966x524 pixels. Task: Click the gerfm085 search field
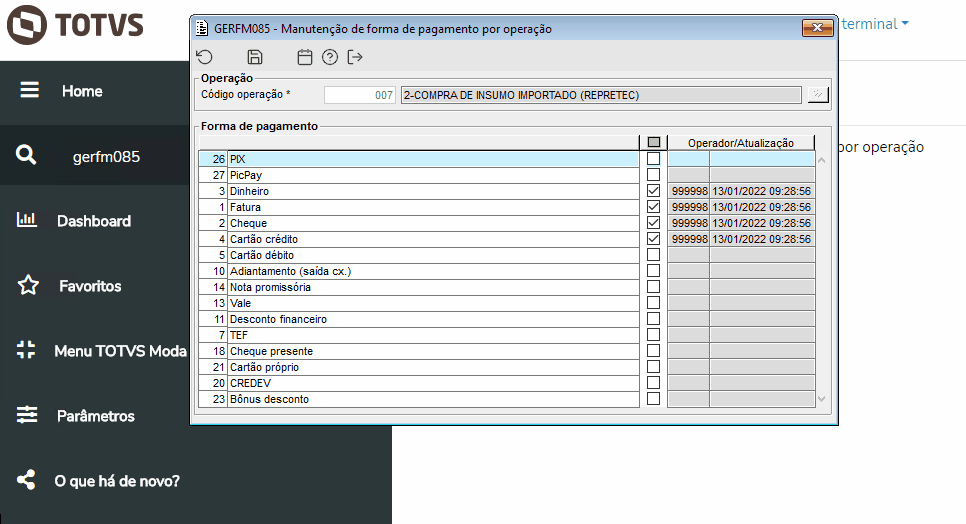point(106,156)
